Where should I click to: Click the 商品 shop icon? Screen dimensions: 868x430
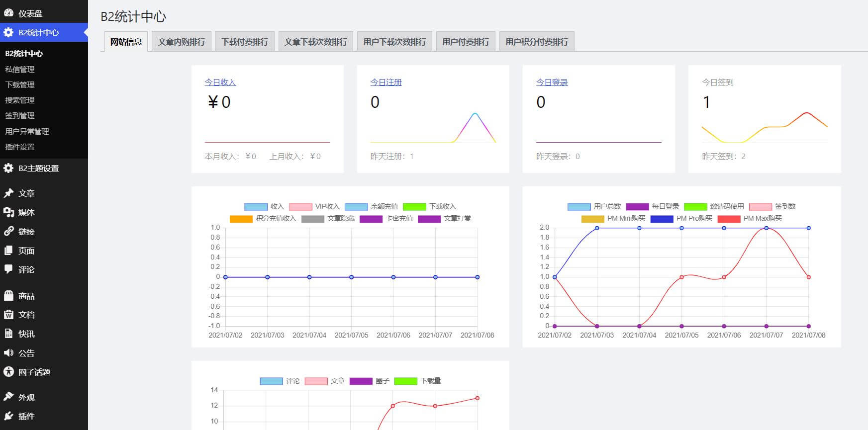point(8,296)
